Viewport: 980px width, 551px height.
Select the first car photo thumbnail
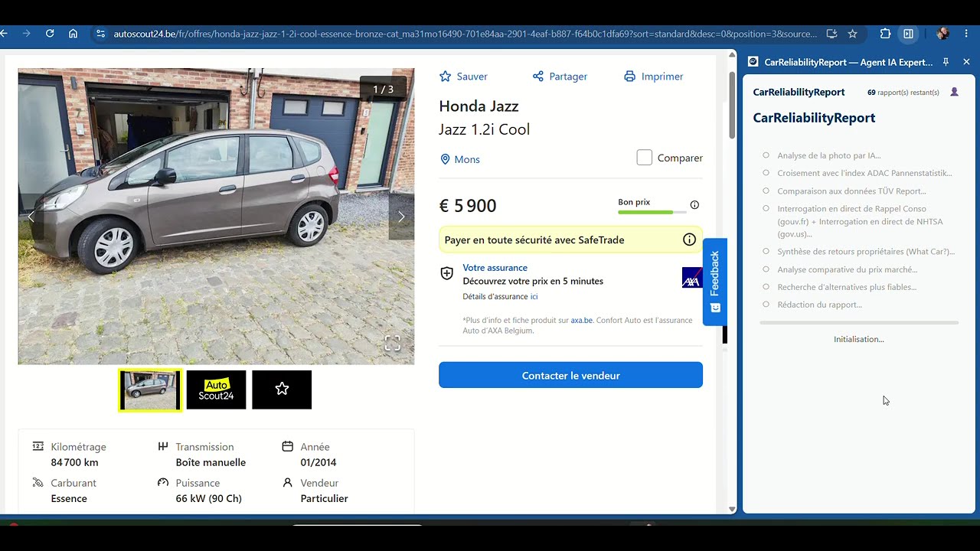(x=150, y=390)
